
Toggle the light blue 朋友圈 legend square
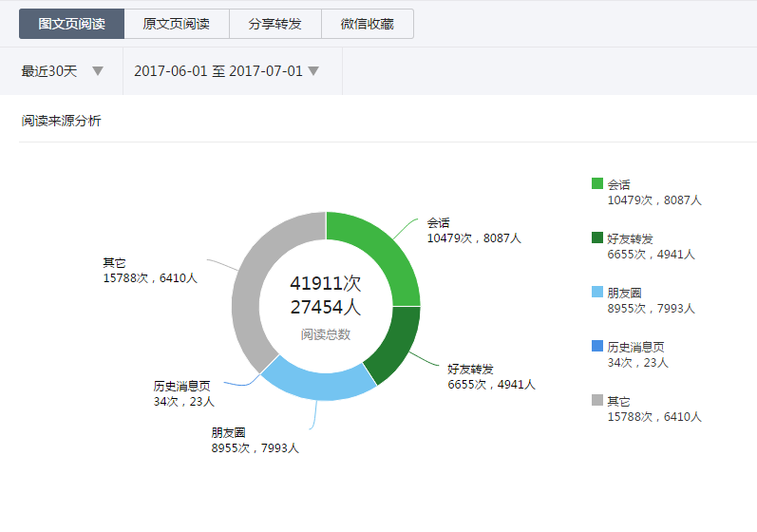tap(597, 293)
